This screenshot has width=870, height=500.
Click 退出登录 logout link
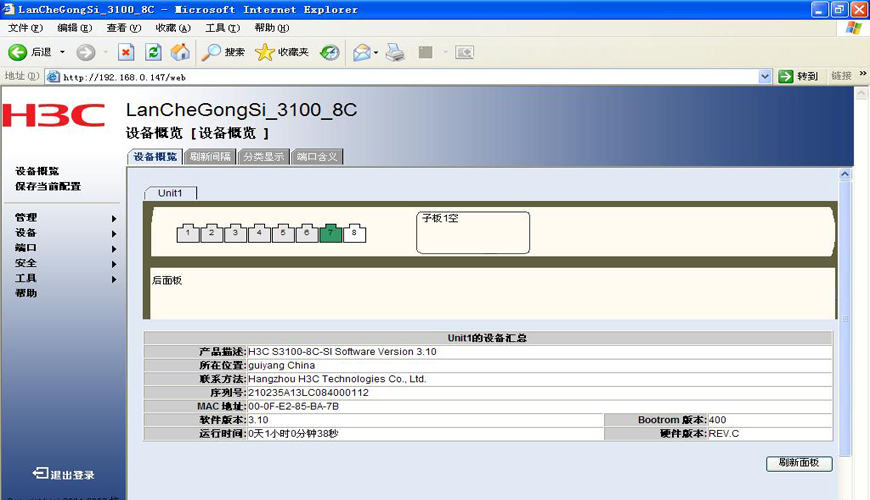pyautogui.click(x=63, y=474)
